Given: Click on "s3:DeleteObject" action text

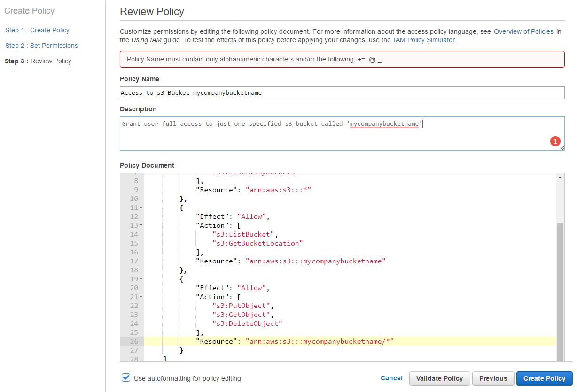Looking at the screenshot, I should tap(247, 323).
